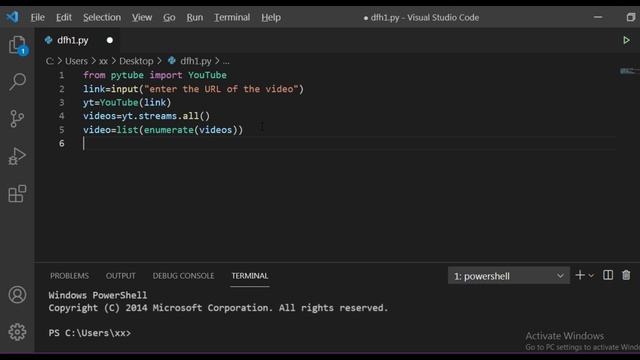640x360 pixels.
Task: Open the Run and Debug view
Action: pos(17,156)
